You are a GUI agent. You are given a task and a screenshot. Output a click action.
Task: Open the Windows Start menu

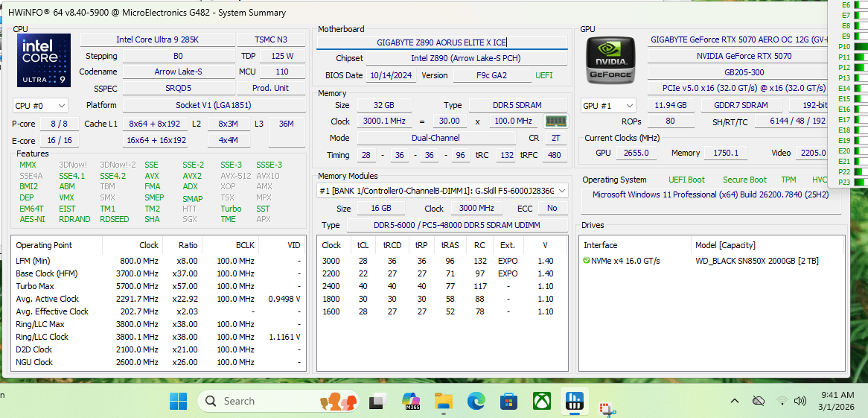tap(178, 401)
